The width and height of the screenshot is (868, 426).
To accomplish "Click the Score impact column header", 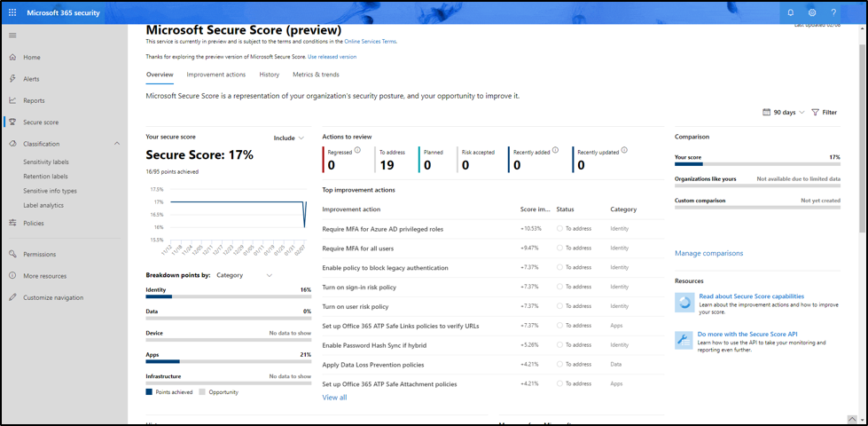I will [x=536, y=209].
